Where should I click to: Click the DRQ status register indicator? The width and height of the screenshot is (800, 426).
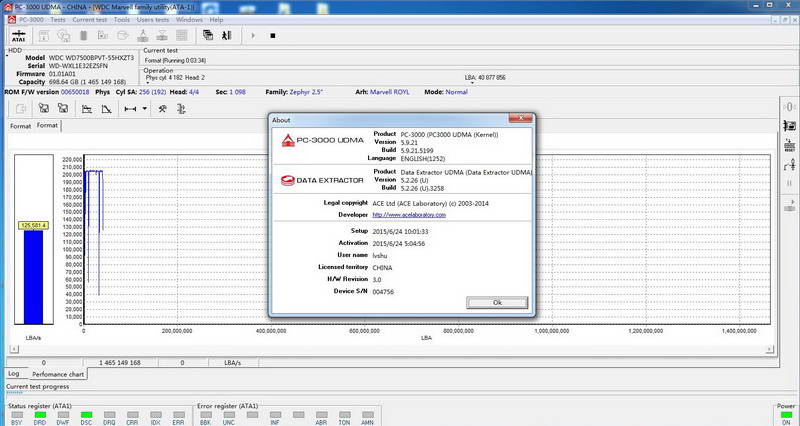click(109, 415)
